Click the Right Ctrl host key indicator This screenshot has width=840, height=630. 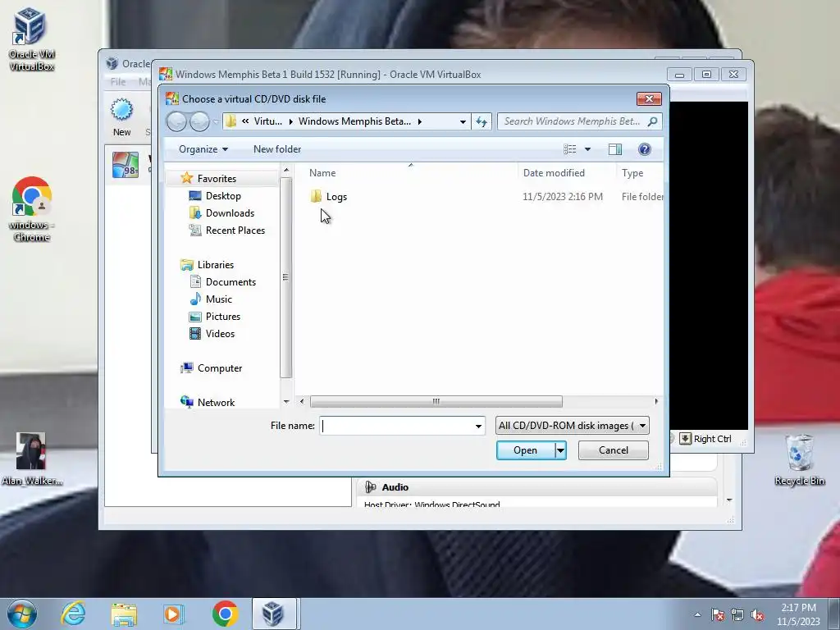(713, 439)
